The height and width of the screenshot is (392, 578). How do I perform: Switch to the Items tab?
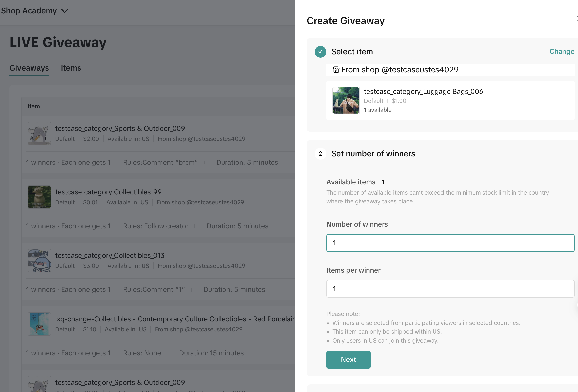pos(71,68)
